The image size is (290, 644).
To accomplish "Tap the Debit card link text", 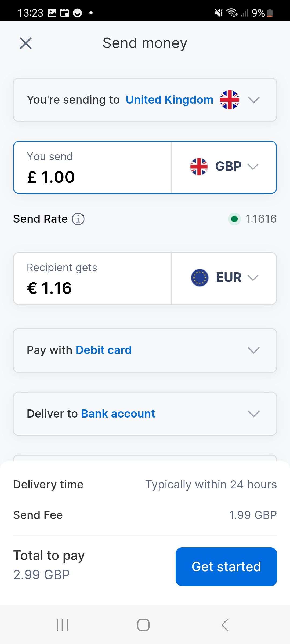I will click(104, 350).
